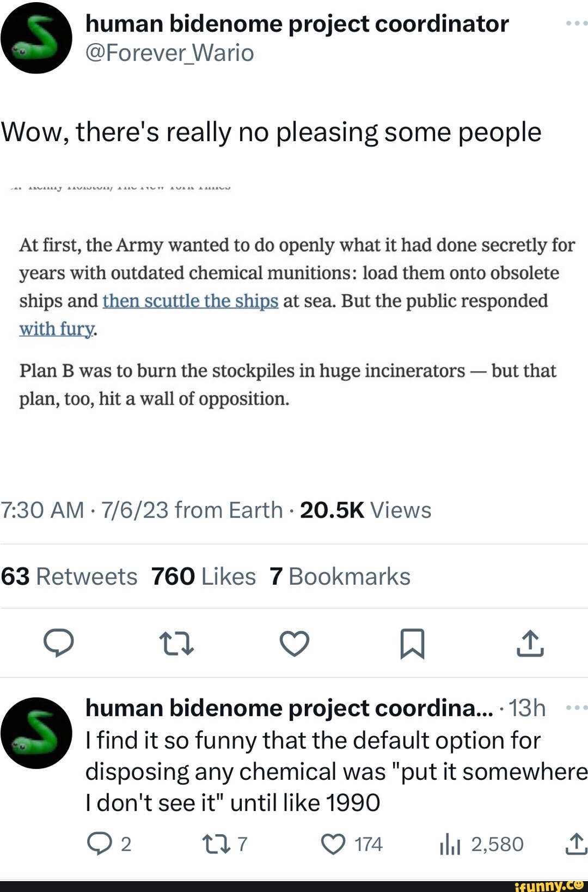Click the iFunny watermark logo
The image size is (588, 892).
549,886
